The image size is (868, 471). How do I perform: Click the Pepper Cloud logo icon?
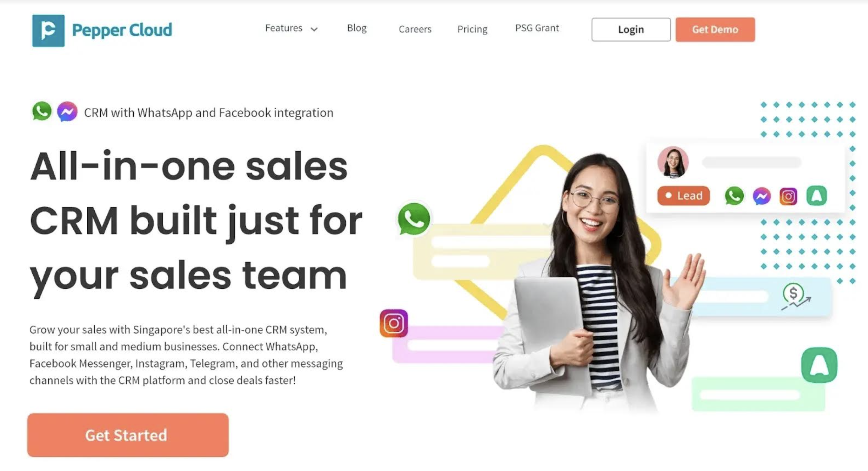[x=48, y=31]
